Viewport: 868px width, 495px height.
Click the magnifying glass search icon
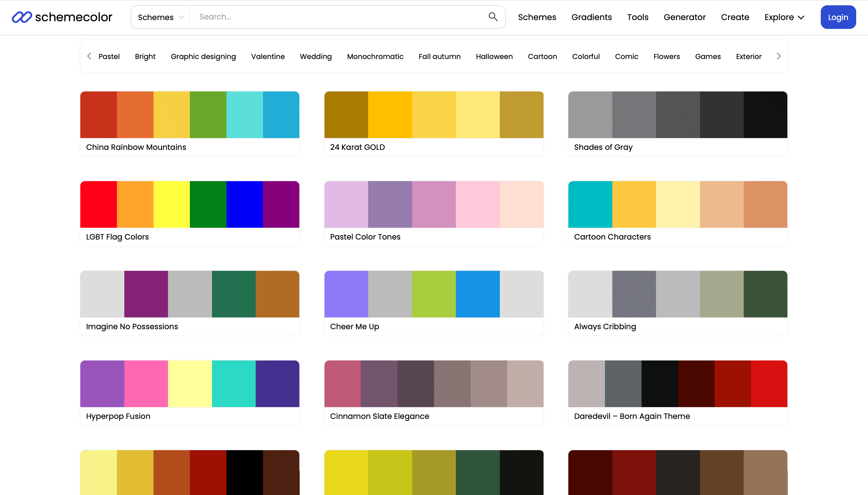[493, 17]
